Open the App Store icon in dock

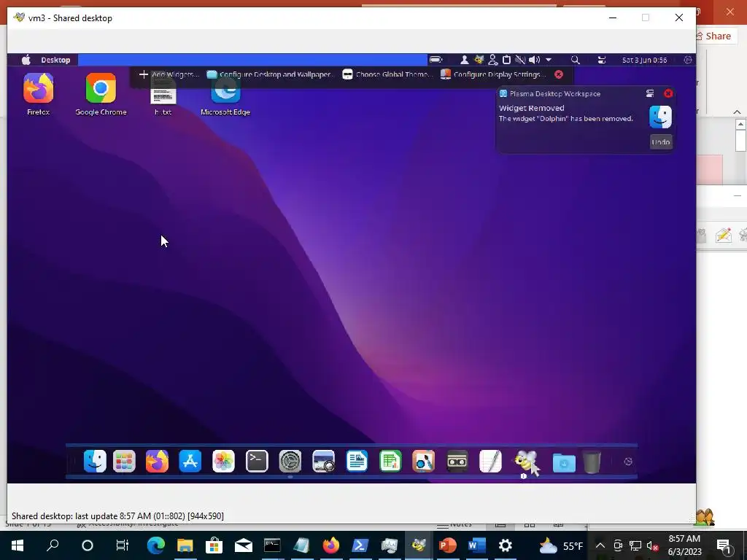(190, 461)
